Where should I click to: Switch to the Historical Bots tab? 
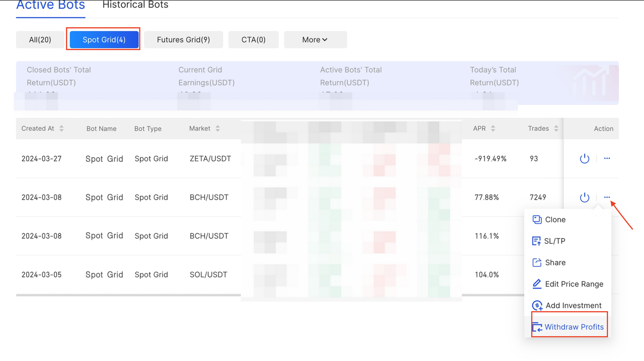coord(135,5)
